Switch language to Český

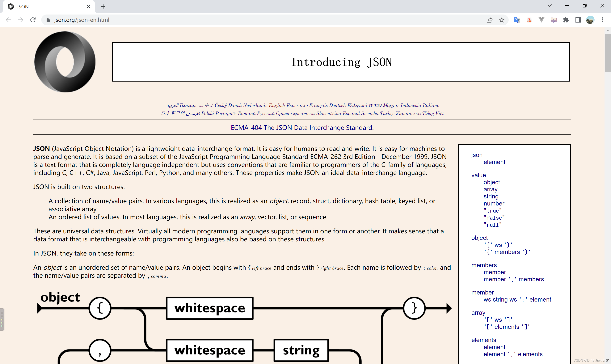coord(221,105)
